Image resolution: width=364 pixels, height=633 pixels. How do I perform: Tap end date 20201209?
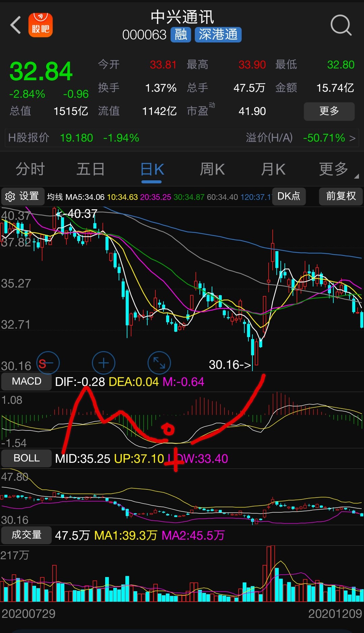click(x=335, y=614)
